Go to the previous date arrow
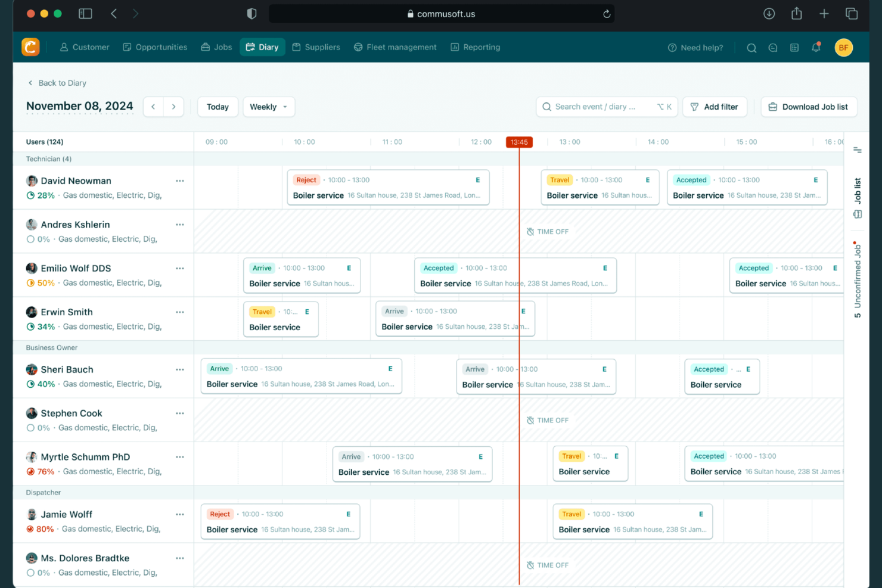Screen dimensions: 882x588 click(x=153, y=107)
